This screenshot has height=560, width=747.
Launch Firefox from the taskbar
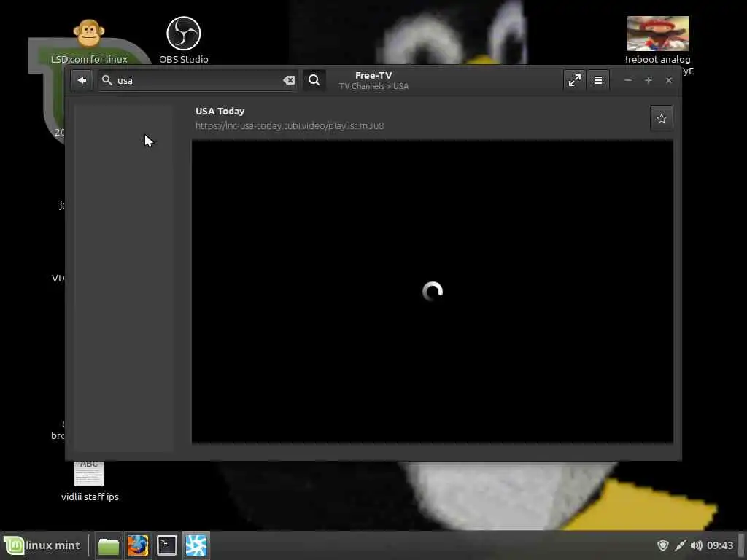click(x=138, y=545)
